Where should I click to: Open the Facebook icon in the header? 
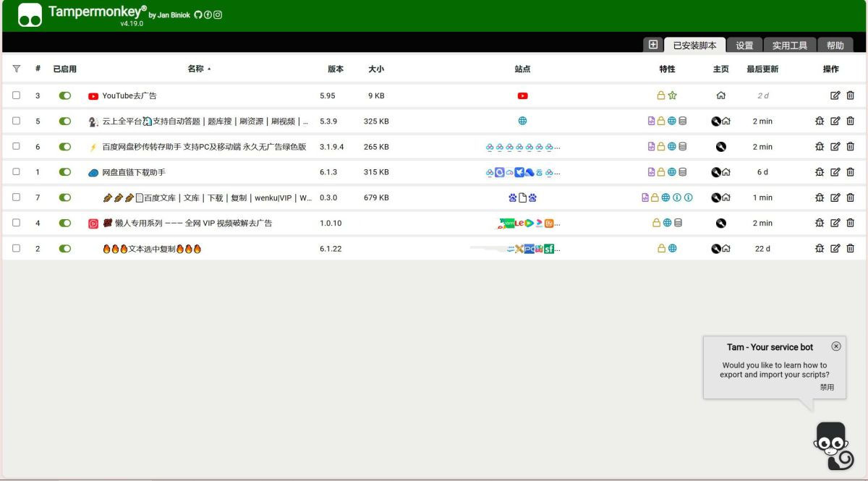[x=208, y=14]
